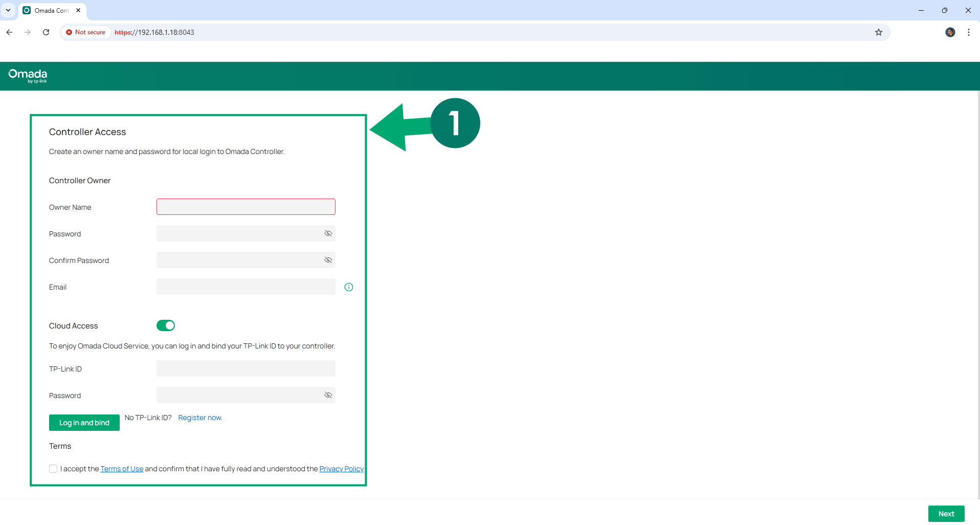The width and height of the screenshot is (980, 525).
Task: Click the Next button
Action: (x=946, y=514)
